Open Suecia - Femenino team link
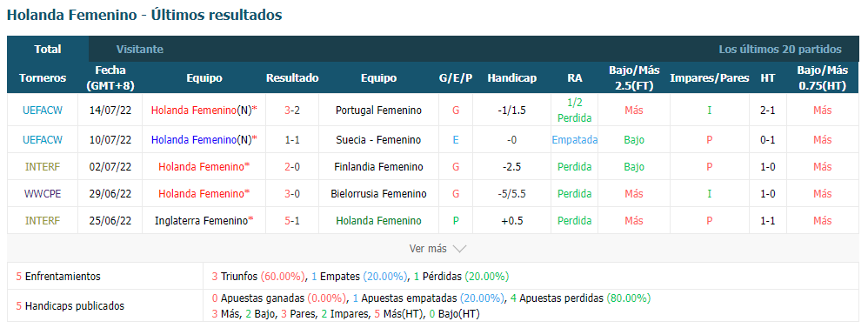The image size is (868, 328). [378, 140]
